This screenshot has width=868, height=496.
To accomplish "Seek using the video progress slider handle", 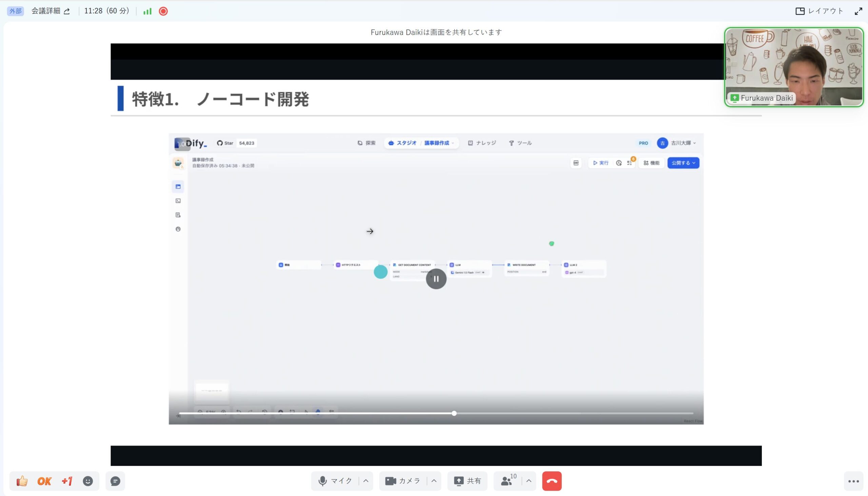I will click(x=454, y=413).
